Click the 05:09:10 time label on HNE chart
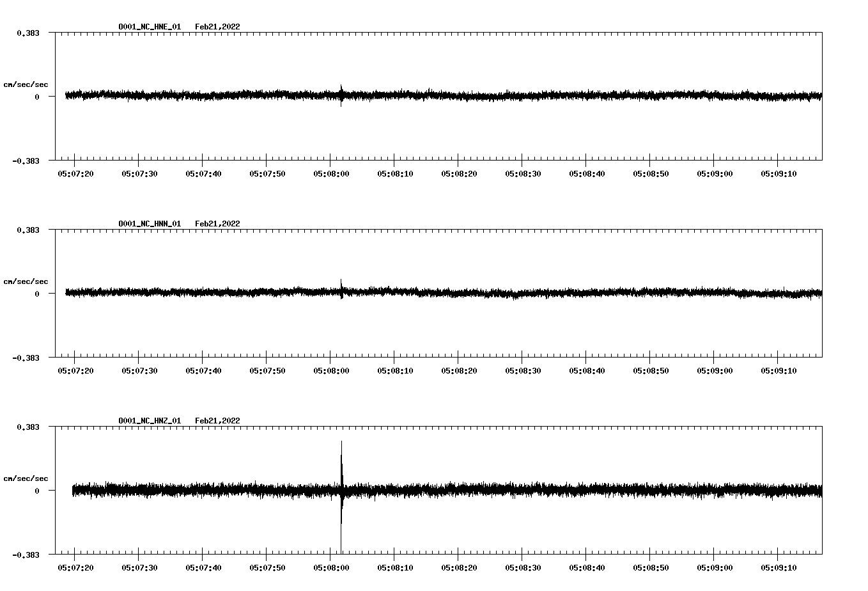Image resolution: width=868 pixels, height=591 pixels. [x=779, y=173]
